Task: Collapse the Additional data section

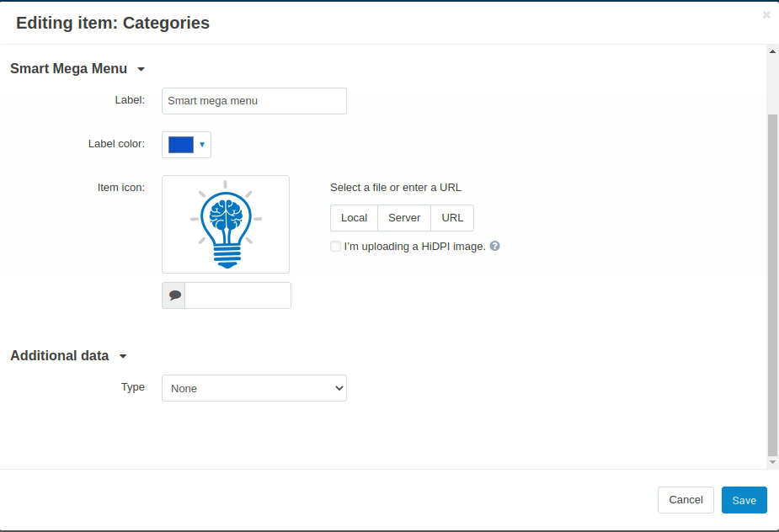Action: point(123,356)
